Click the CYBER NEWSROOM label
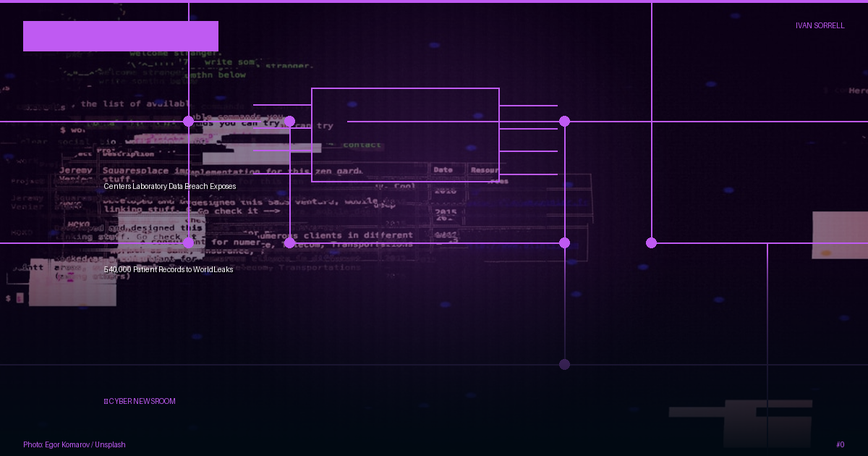The height and width of the screenshot is (456, 868). point(142,401)
